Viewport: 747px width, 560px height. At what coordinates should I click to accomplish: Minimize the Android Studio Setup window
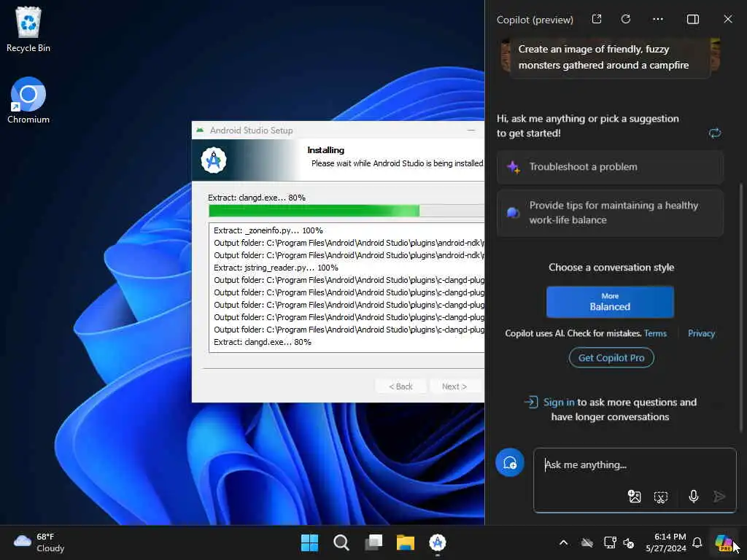471,130
